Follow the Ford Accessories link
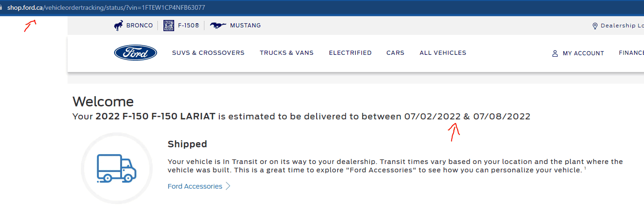Image resolution: width=644 pixels, height=210 pixels. click(195, 186)
